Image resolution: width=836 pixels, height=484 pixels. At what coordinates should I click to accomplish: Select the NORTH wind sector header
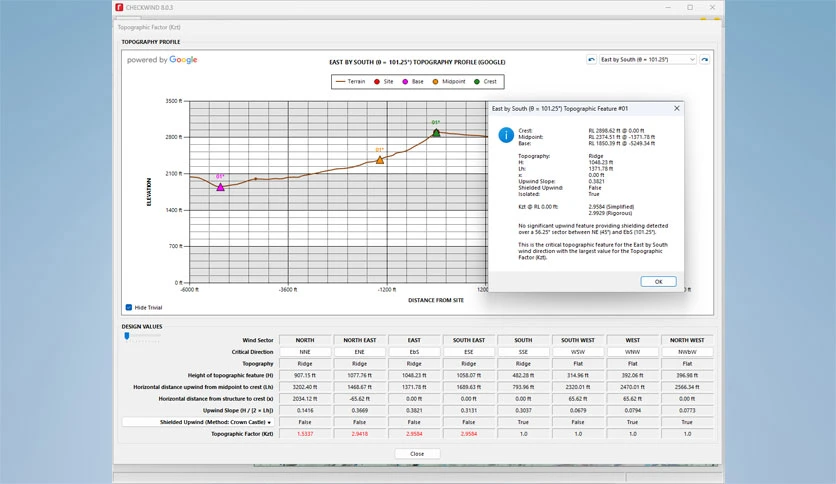click(305, 340)
